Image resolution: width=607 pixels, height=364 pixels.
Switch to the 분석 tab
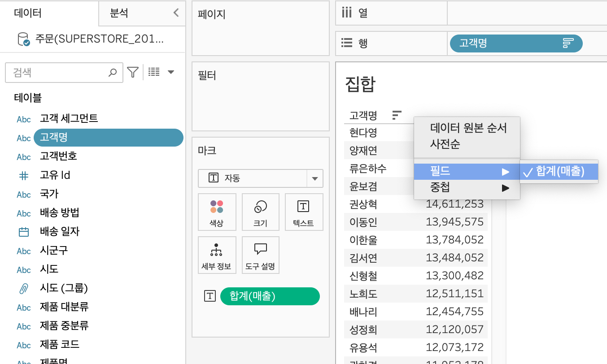119,13
